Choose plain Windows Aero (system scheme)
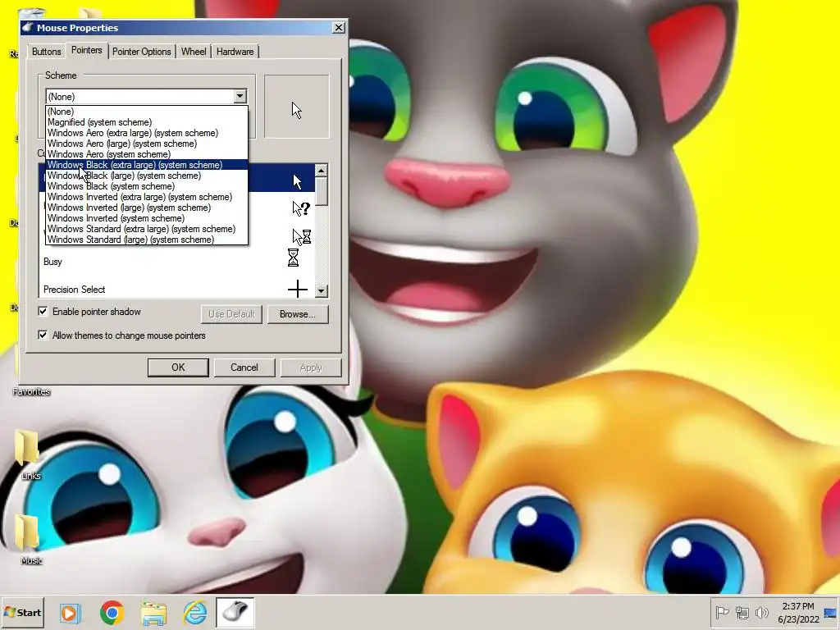The image size is (840, 630). click(x=147, y=154)
